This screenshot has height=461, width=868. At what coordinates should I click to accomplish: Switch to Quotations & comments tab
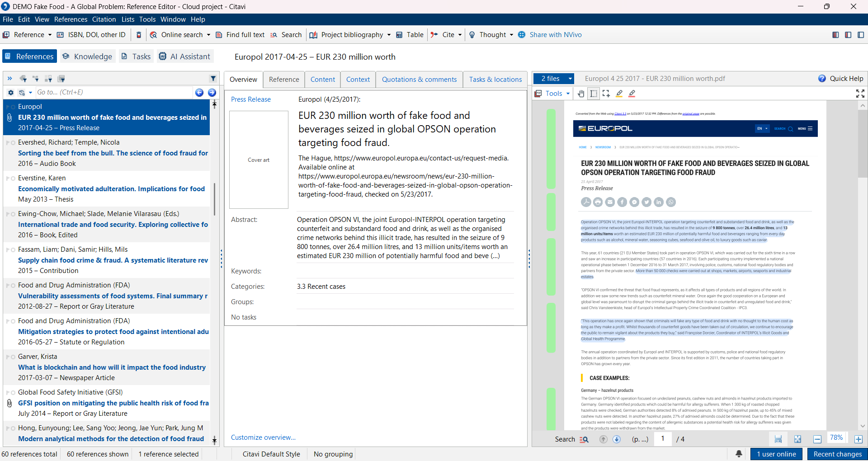coord(419,80)
